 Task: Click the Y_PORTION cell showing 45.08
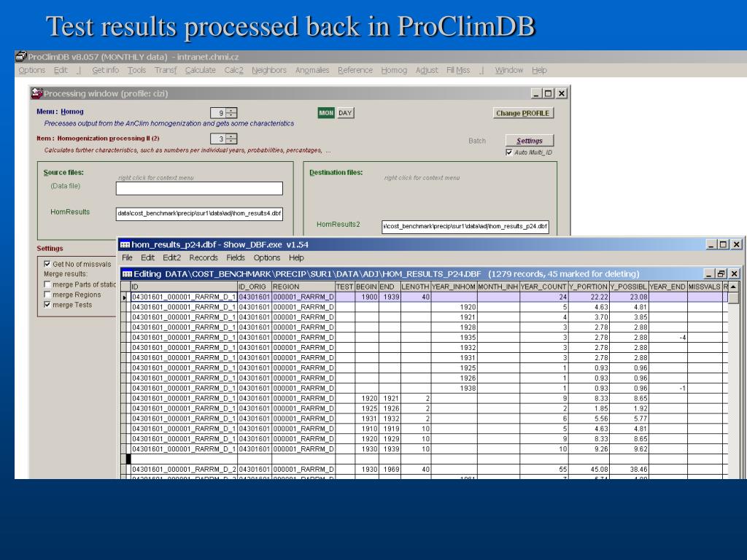(589, 470)
